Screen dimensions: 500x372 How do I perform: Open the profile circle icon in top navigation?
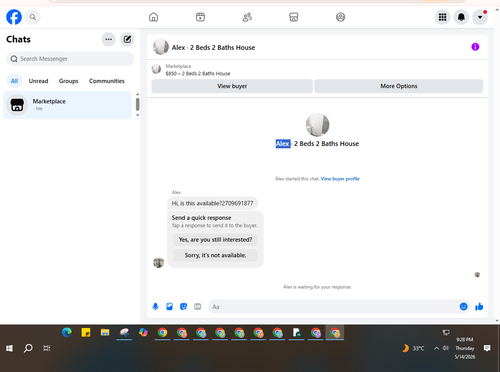tap(340, 17)
